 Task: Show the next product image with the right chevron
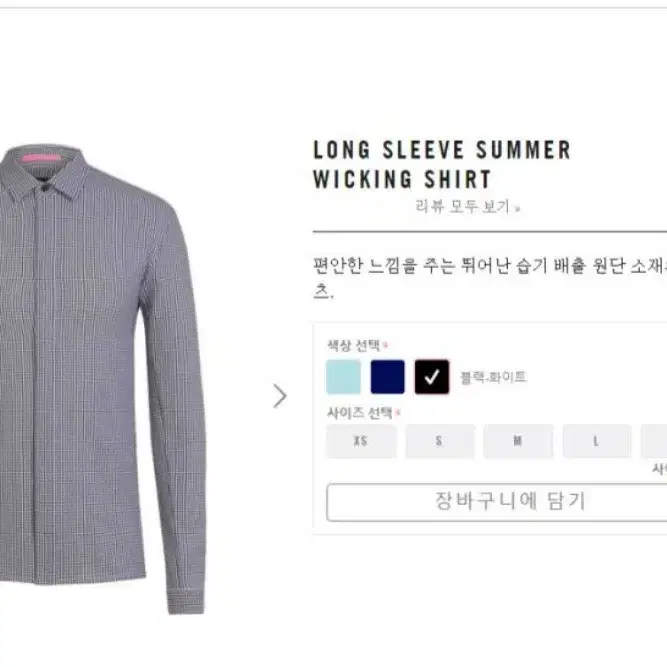point(280,396)
